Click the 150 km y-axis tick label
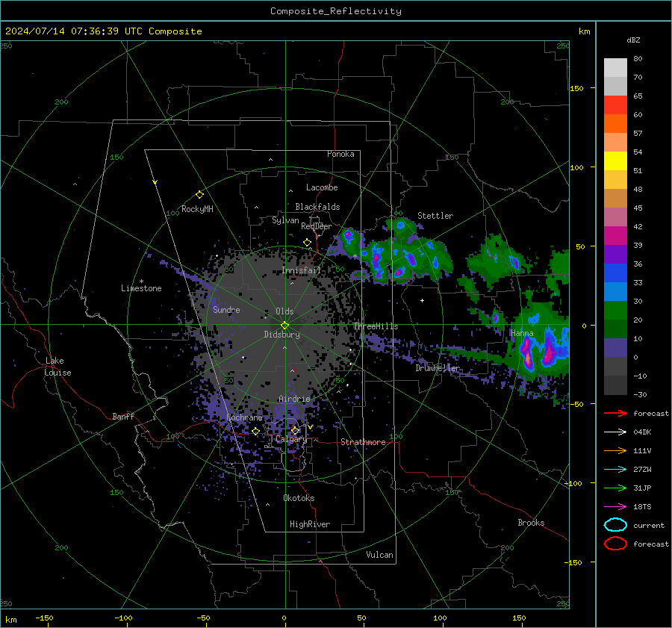The height and width of the screenshot is (628, 672). [x=576, y=88]
